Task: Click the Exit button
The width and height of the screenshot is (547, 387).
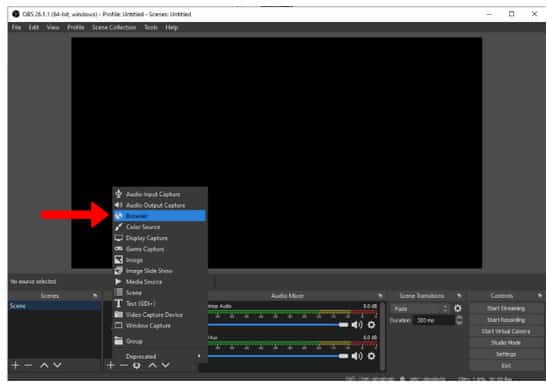Action: point(505,366)
